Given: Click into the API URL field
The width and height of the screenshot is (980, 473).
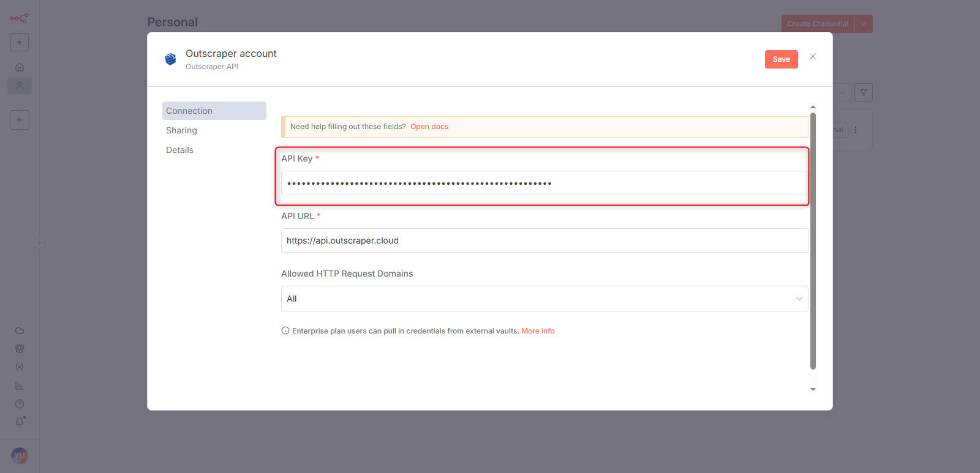Looking at the screenshot, I should 544,240.
